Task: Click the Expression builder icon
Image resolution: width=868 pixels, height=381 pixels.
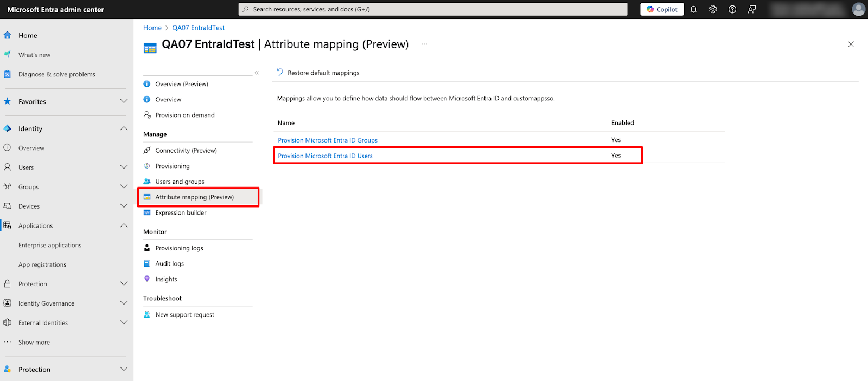Action: (x=147, y=213)
